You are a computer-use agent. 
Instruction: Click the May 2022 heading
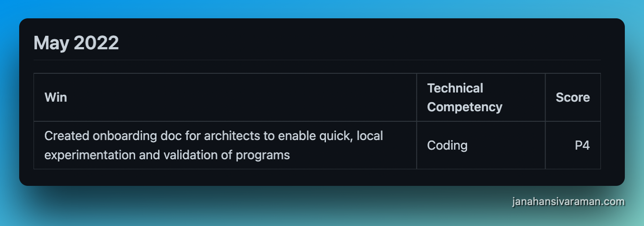76,43
